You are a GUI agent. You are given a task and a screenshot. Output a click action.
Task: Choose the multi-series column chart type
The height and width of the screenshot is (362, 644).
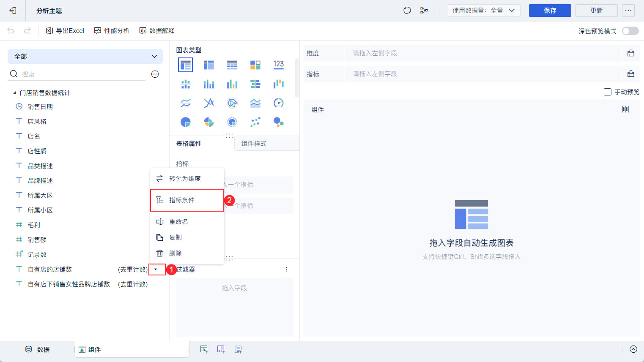point(232,84)
